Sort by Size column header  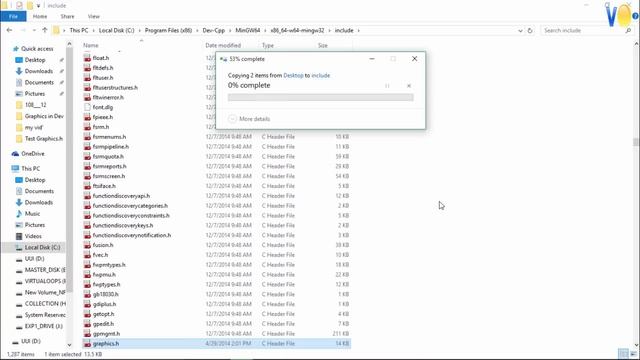point(322,45)
